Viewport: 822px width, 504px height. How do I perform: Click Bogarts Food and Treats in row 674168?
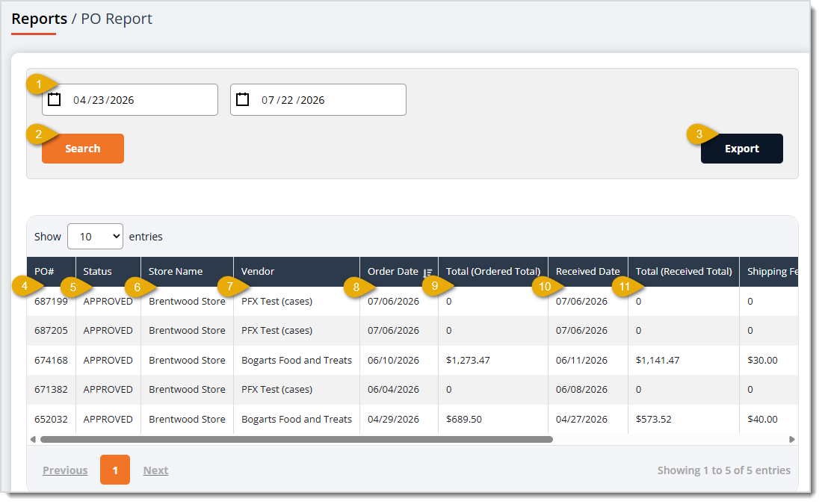(x=297, y=361)
